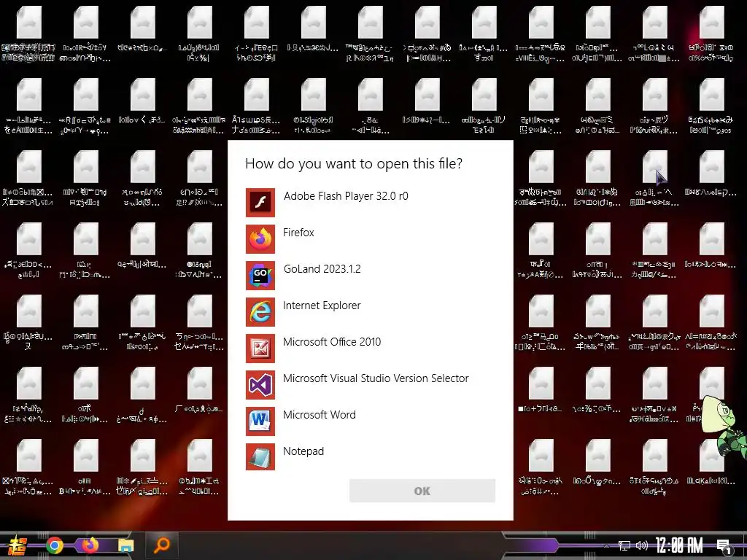
Task: Click the GoLand icon in the open-with list
Action: pyautogui.click(x=260, y=275)
